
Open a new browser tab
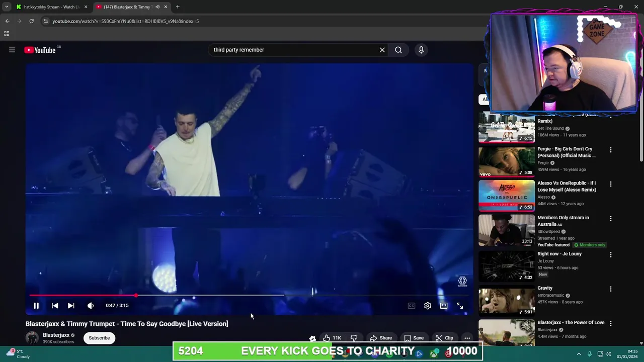pyautogui.click(x=178, y=7)
